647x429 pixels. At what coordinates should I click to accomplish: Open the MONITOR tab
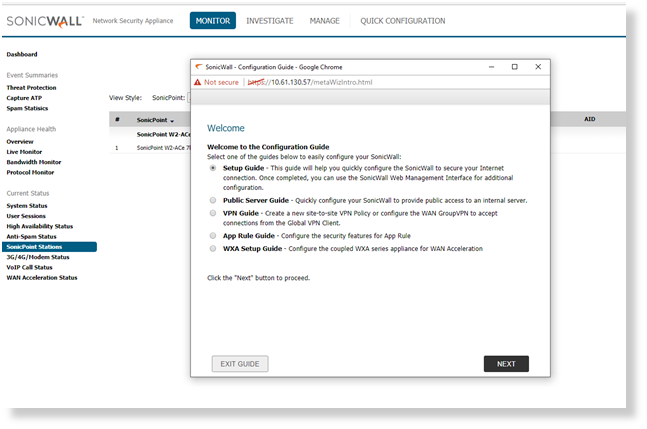pyautogui.click(x=213, y=21)
